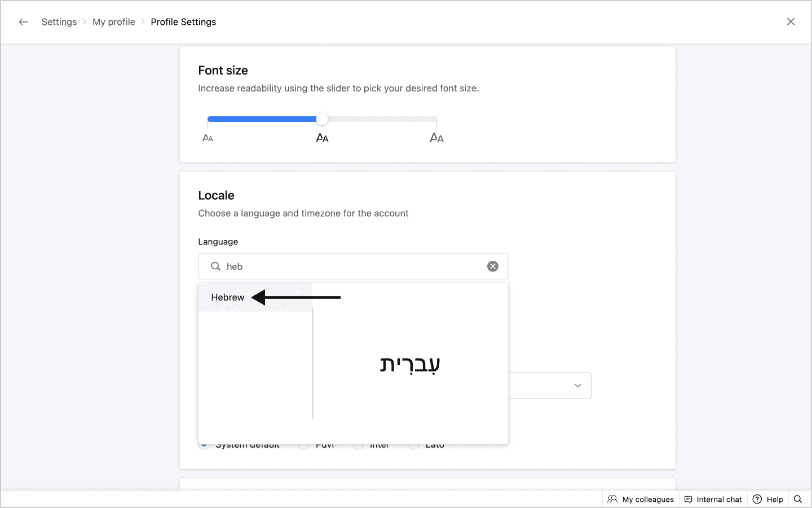
Task: Select the Puvi font radio button
Action: [x=304, y=446]
